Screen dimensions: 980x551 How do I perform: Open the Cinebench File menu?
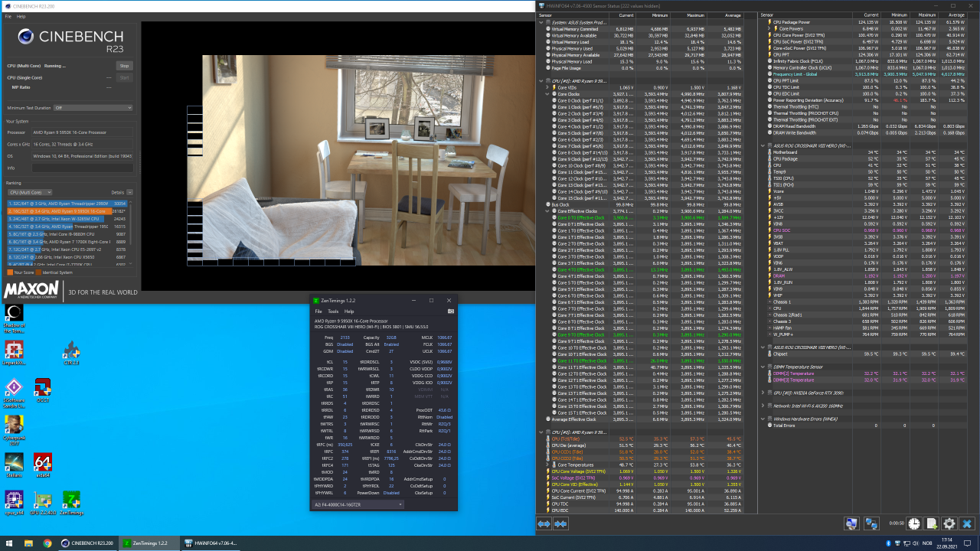[8, 16]
